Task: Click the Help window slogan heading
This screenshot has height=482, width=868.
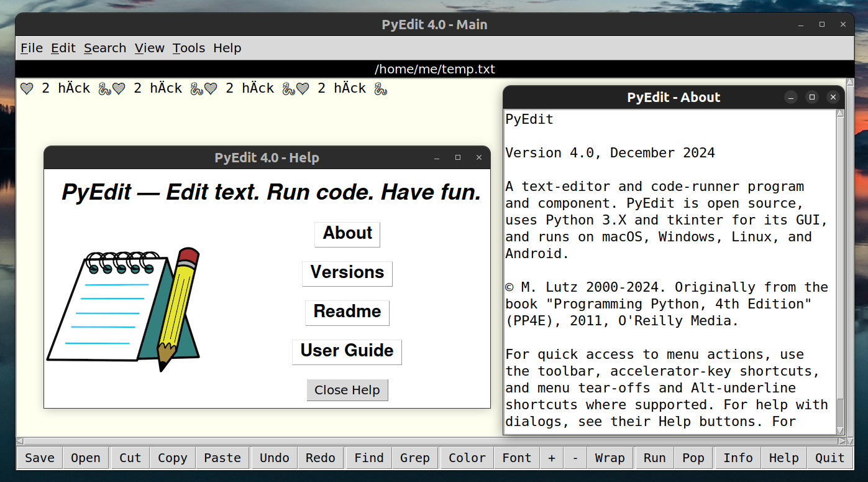Action: coord(272,192)
